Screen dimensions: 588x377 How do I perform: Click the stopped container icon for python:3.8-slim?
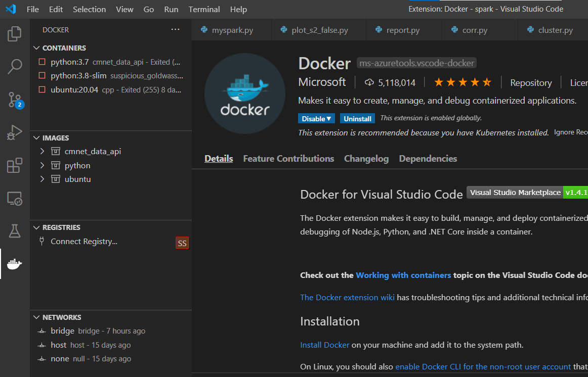coord(42,76)
